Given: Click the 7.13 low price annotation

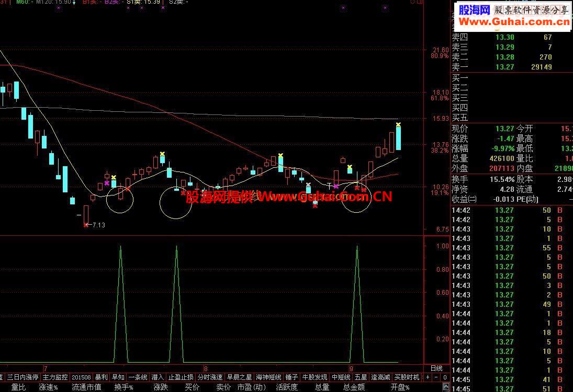Looking at the screenshot, I should 99,225.
